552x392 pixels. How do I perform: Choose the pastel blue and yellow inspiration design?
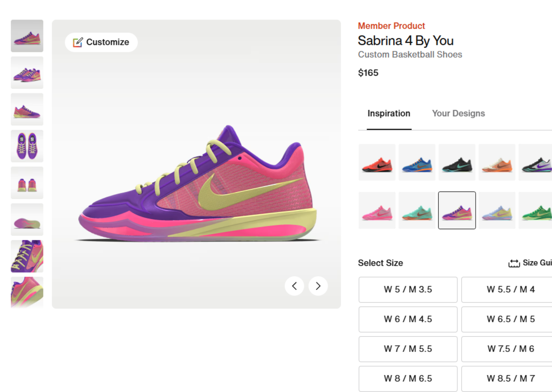(497, 210)
